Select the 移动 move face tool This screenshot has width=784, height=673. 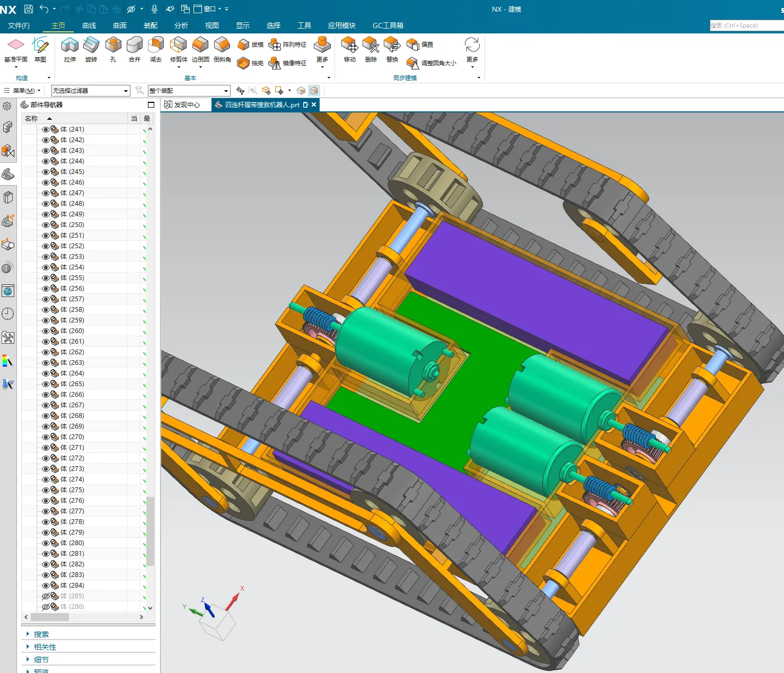(349, 50)
